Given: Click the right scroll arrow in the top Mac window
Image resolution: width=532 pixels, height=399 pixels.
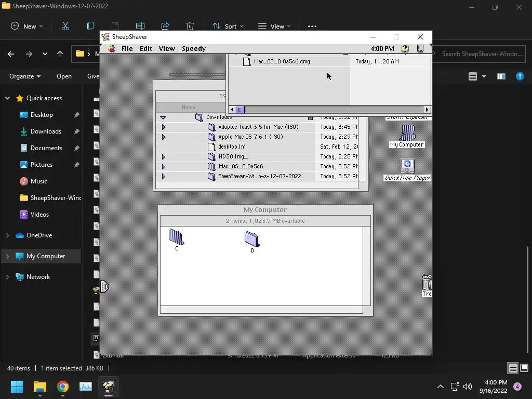Looking at the screenshot, I should click(x=427, y=110).
